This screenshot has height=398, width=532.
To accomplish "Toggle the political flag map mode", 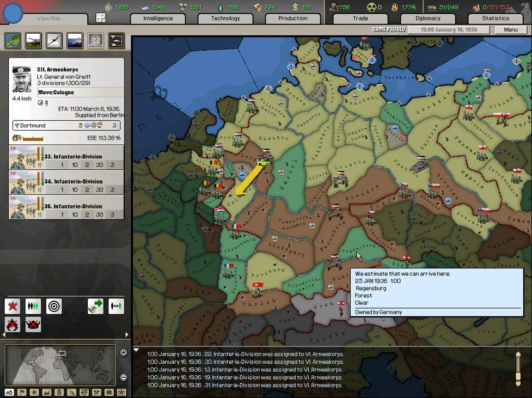I will (22, 392).
